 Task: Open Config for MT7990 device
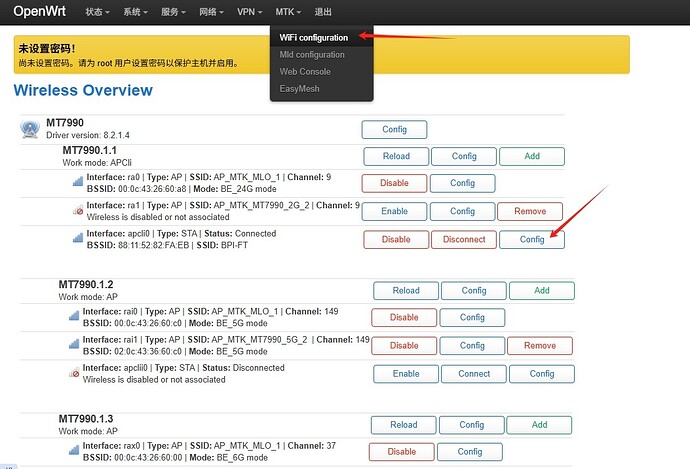394,129
